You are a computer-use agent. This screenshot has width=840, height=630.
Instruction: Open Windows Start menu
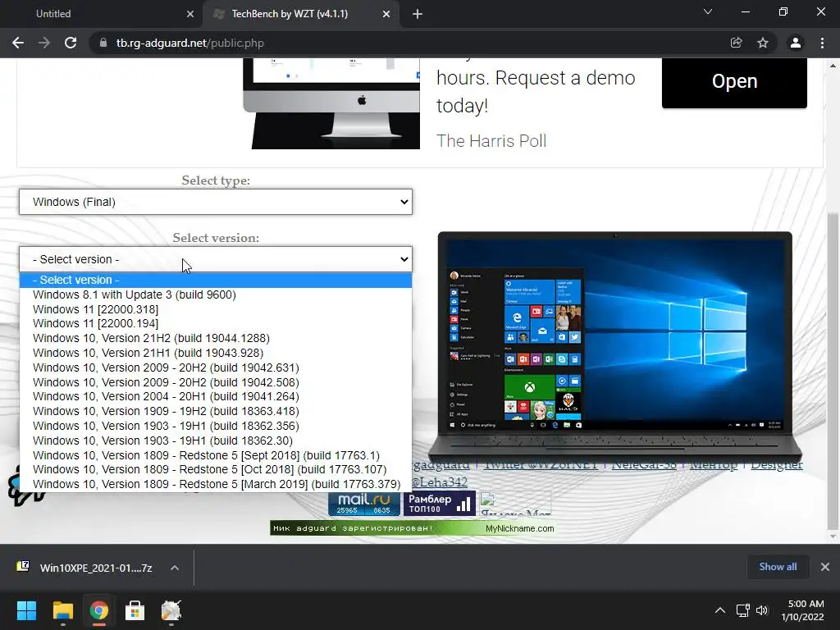(x=26, y=610)
